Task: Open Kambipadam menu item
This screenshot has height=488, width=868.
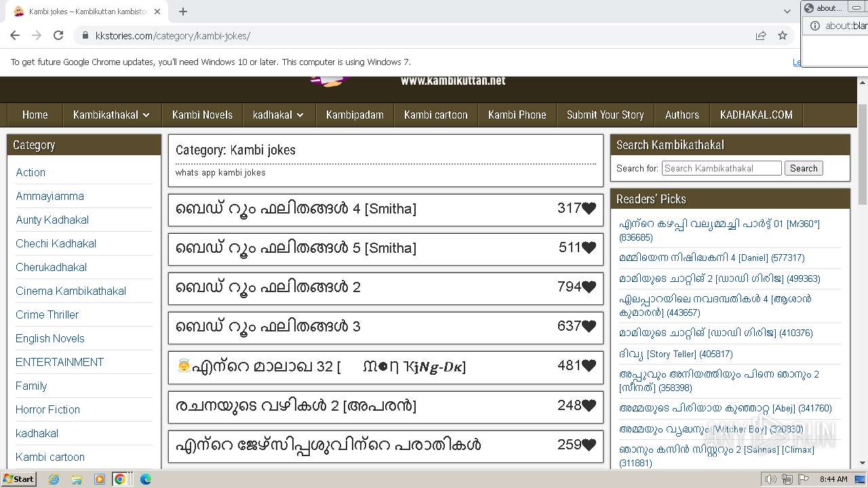Action: (x=355, y=115)
